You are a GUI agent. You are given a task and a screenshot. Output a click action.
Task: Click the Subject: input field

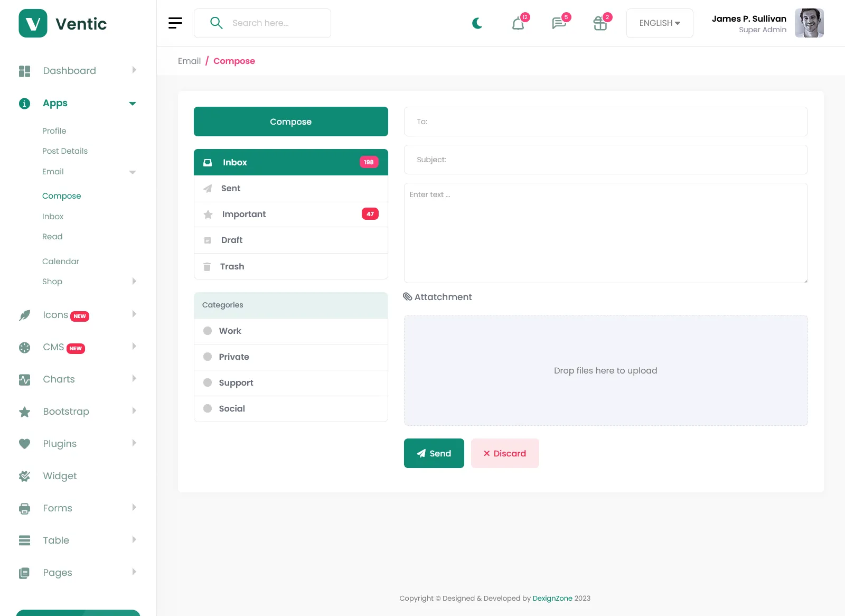(x=606, y=160)
